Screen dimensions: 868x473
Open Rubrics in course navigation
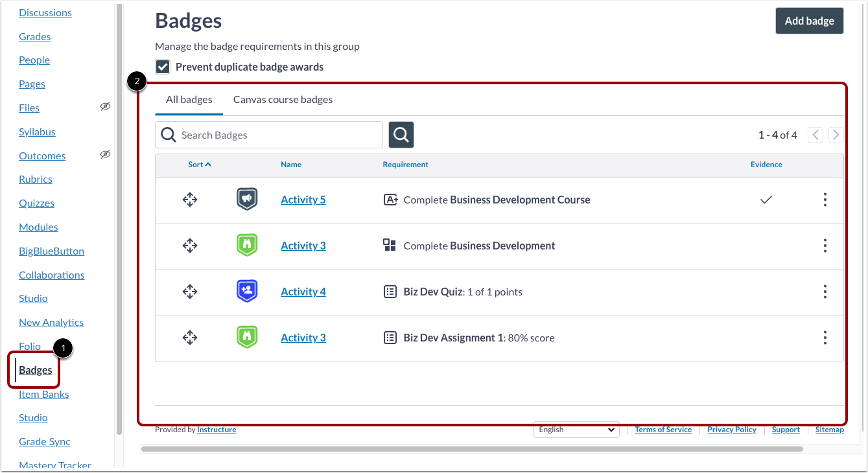point(36,179)
